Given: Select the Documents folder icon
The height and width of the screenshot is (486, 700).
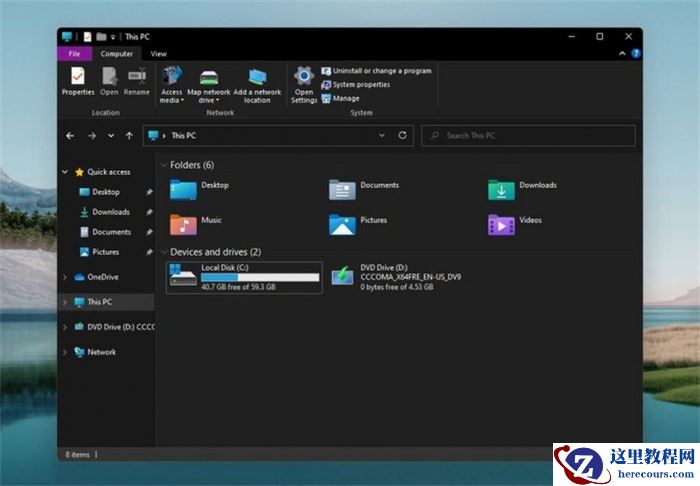Looking at the screenshot, I should (342, 190).
